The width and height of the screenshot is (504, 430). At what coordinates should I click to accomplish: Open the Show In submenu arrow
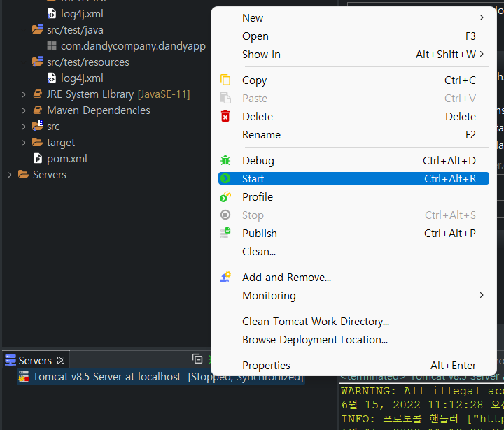[482, 54]
